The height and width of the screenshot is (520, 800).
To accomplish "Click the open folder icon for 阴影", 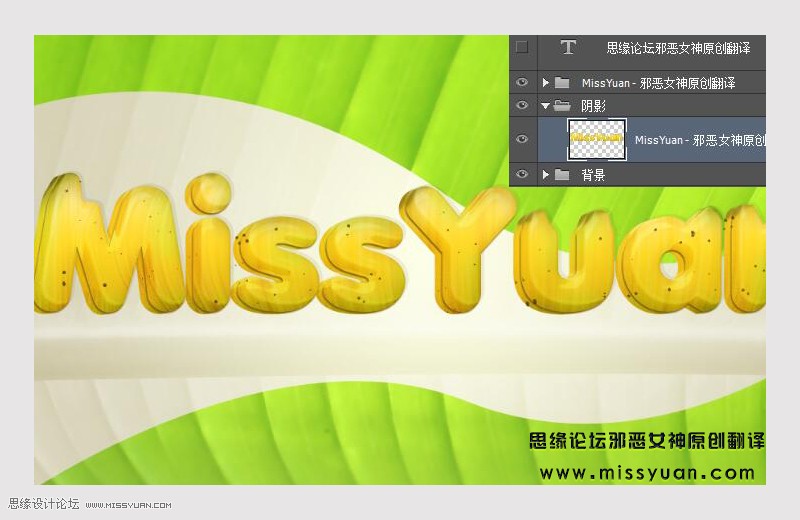I will click(x=562, y=106).
